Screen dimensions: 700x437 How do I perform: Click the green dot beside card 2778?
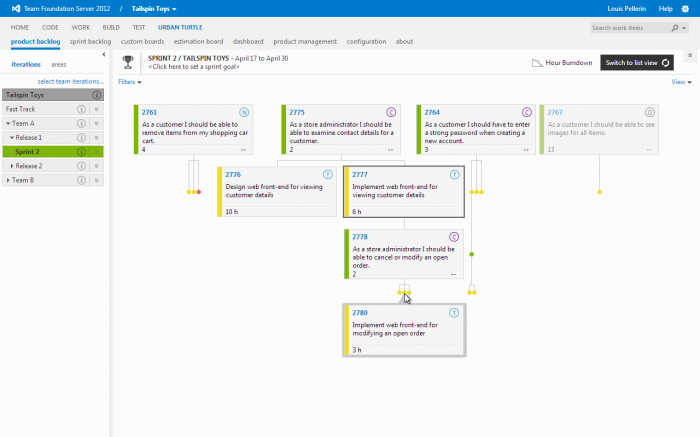click(x=471, y=254)
